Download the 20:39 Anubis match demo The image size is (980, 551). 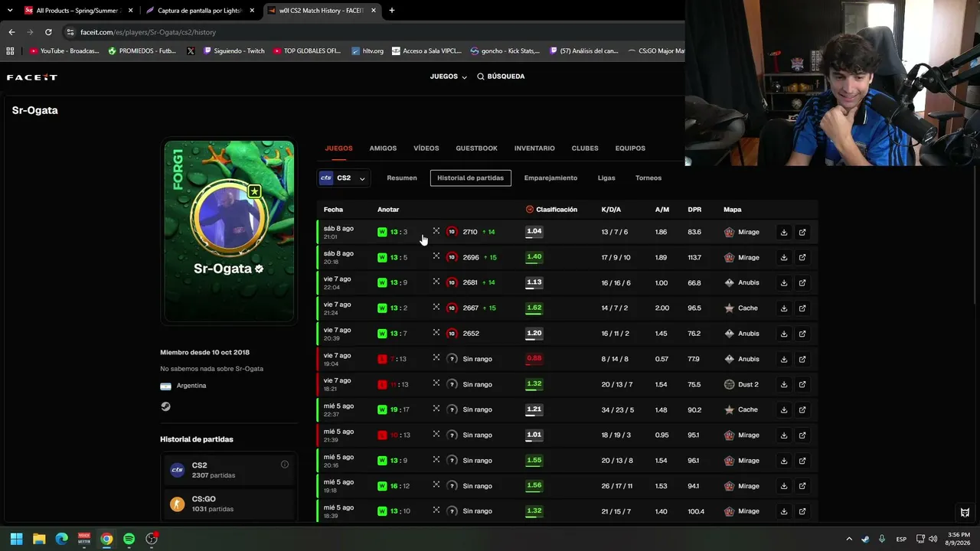tap(783, 334)
